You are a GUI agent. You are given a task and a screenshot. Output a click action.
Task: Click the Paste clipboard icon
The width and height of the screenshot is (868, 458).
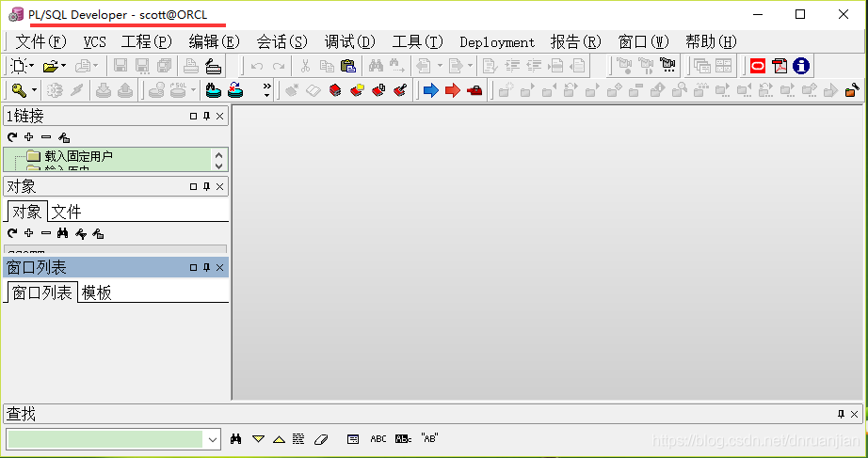pyautogui.click(x=348, y=67)
